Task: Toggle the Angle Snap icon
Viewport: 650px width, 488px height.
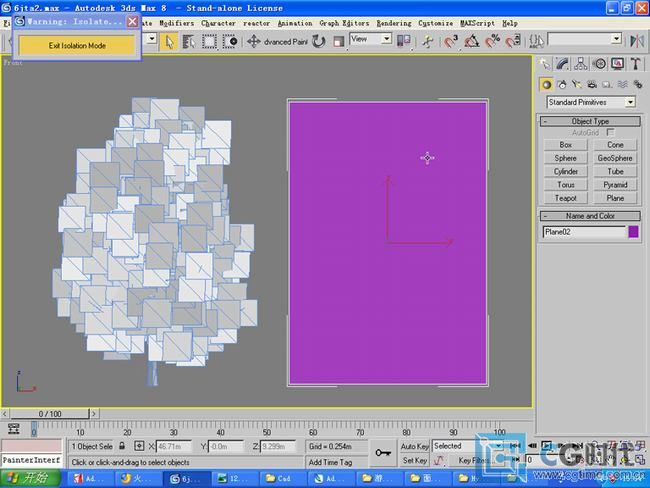Action: click(472, 41)
